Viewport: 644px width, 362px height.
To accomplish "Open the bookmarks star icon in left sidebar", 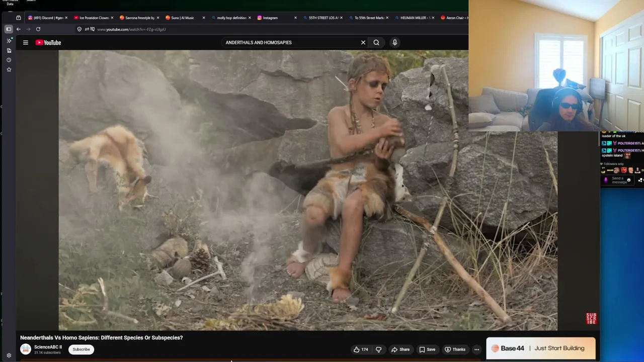I will point(9,69).
